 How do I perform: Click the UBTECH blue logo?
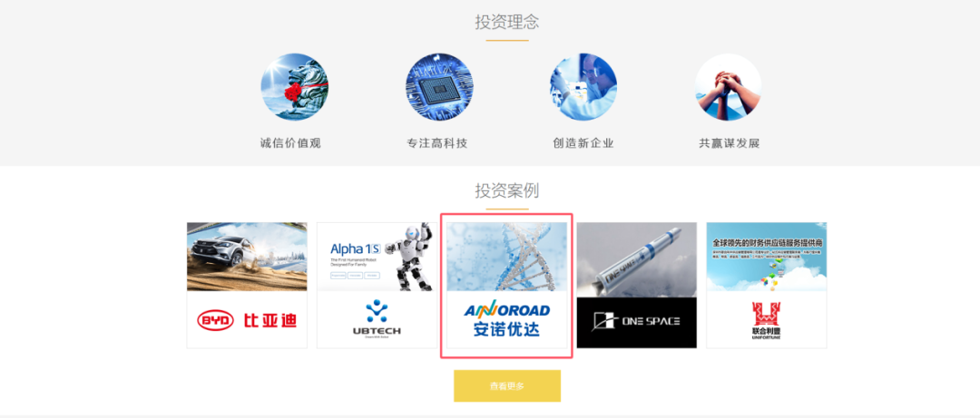(377, 318)
